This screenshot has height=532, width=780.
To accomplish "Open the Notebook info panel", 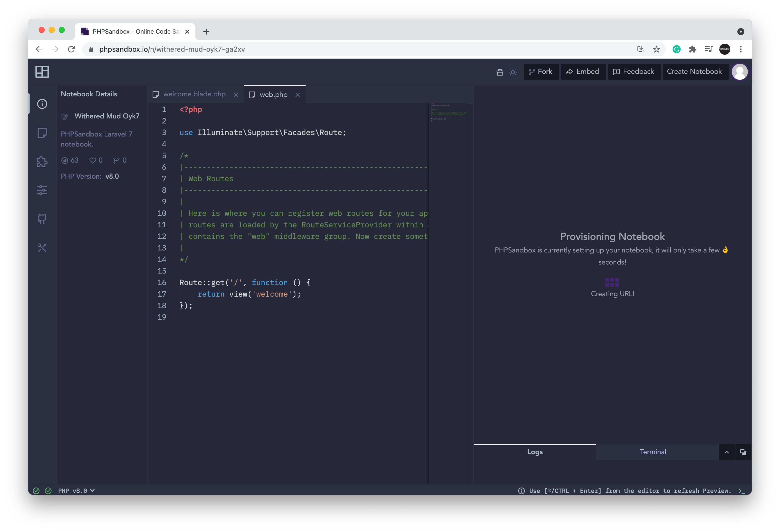I will (x=42, y=104).
